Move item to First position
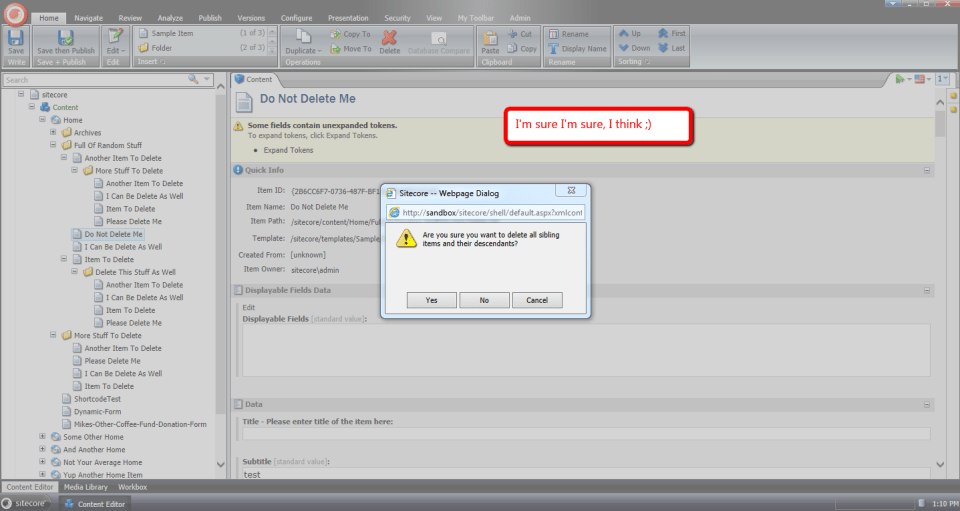This screenshot has width=960, height=511. (x=672, y=34)
